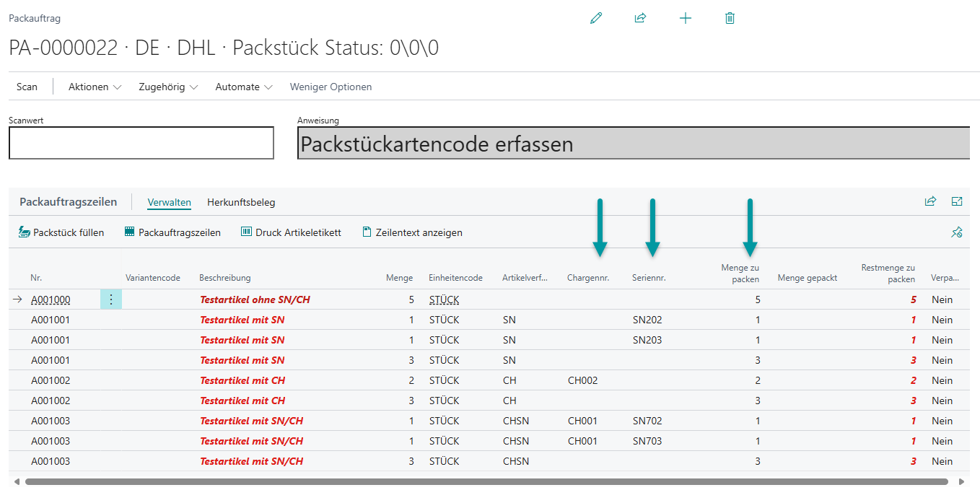
Task: Click the share icon in the header
Action: coord(640,19)
